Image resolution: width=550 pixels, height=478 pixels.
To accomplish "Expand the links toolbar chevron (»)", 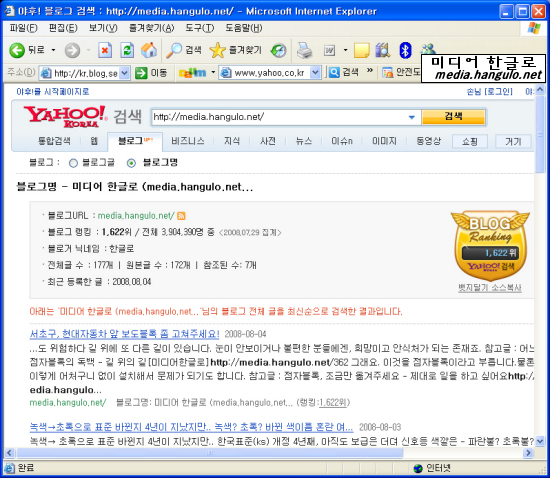I will 369,71.
